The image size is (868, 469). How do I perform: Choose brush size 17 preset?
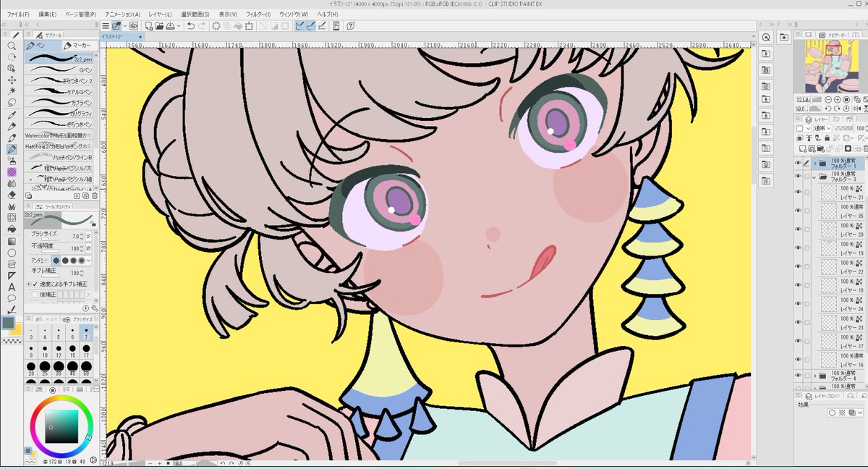pos(86,350)
